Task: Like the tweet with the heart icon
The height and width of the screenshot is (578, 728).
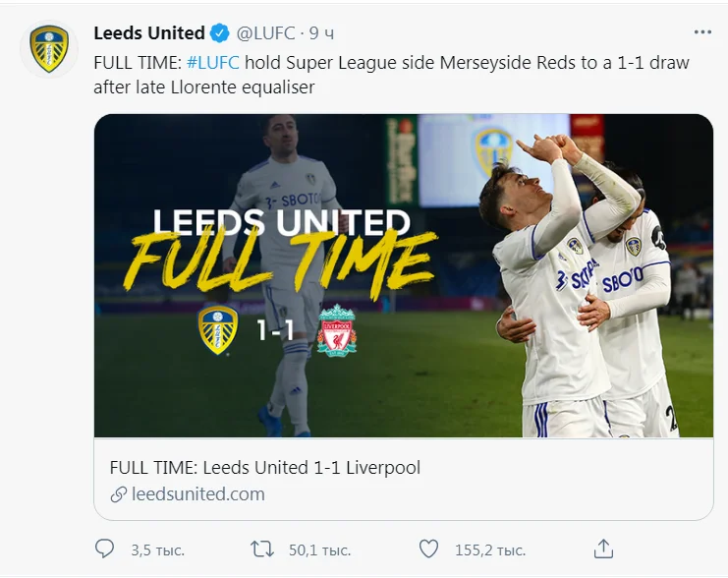Action: click(428, 549)
